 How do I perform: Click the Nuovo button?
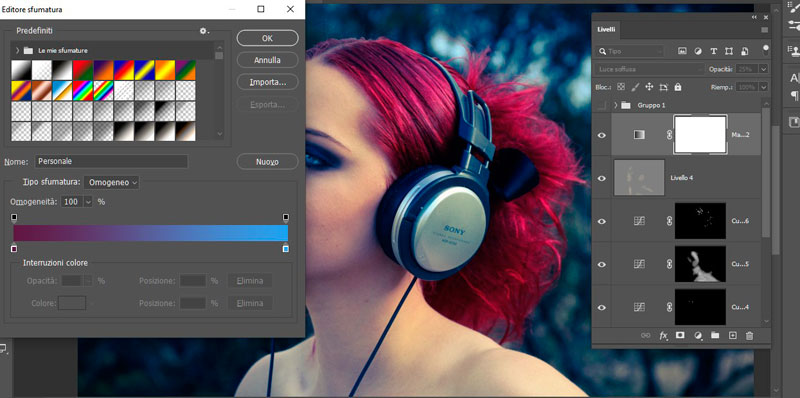267,162
